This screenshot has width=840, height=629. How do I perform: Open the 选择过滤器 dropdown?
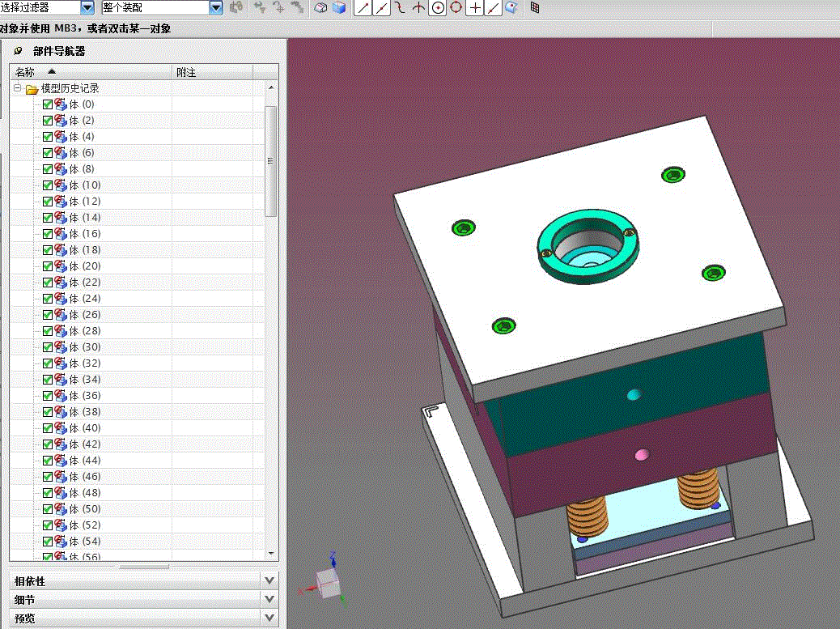87,7
